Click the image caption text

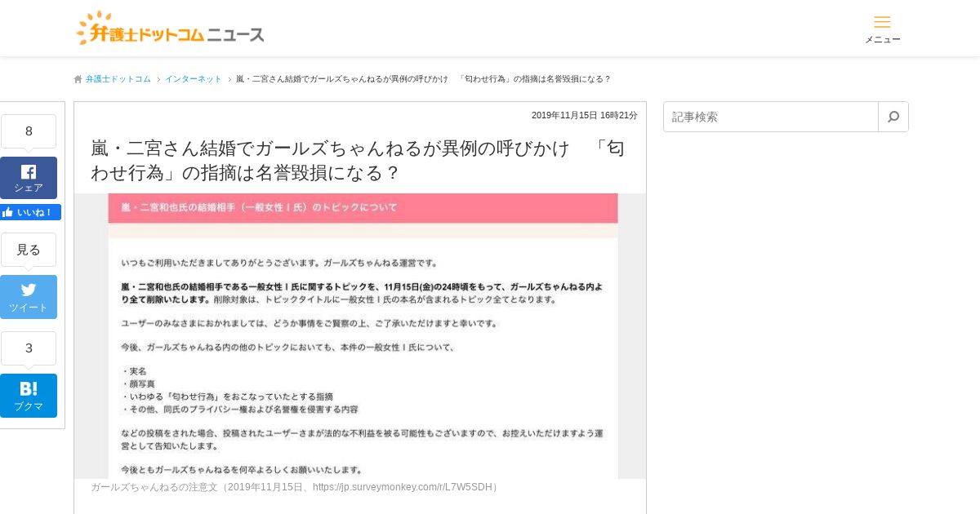click(295, 487)
